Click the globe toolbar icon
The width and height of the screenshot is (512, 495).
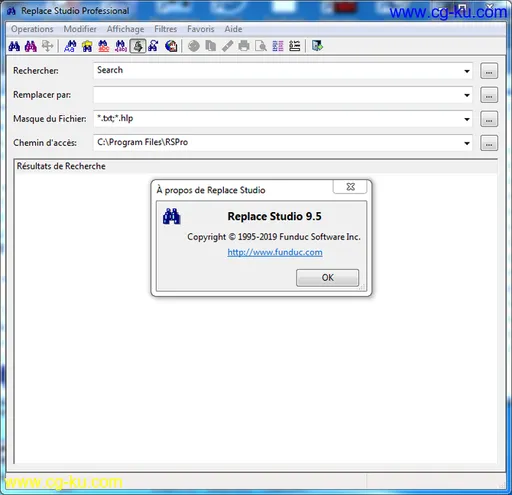tap(171, 46)
